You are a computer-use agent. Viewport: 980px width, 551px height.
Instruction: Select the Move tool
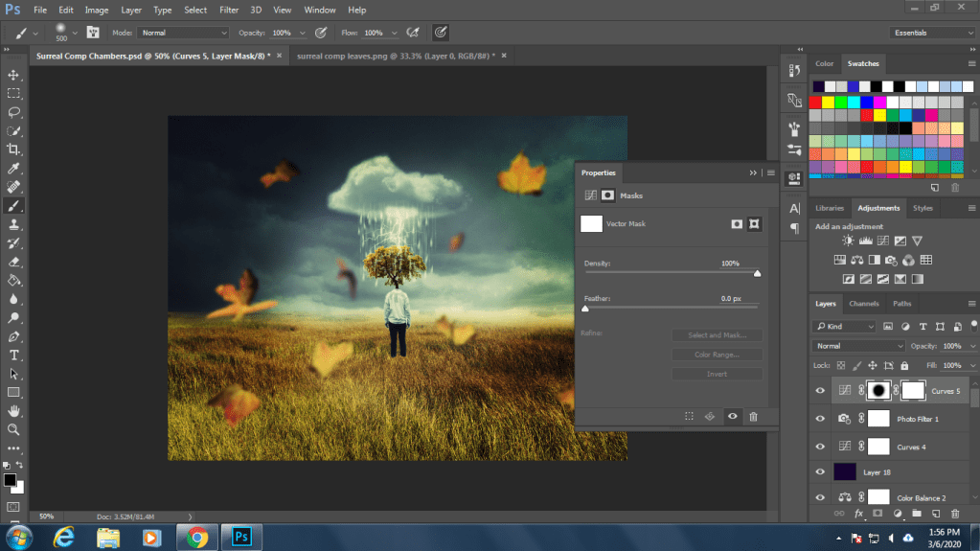click(13, 75)
